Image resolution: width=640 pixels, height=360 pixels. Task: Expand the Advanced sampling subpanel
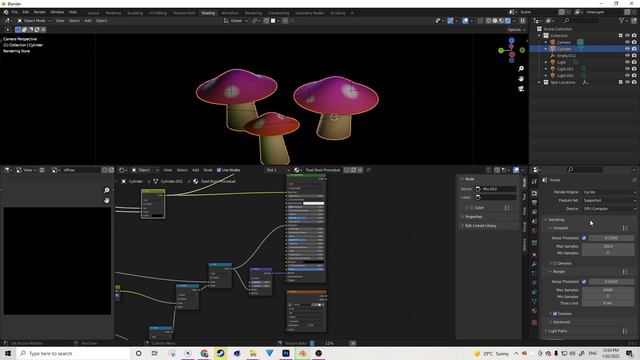point(561,322)
